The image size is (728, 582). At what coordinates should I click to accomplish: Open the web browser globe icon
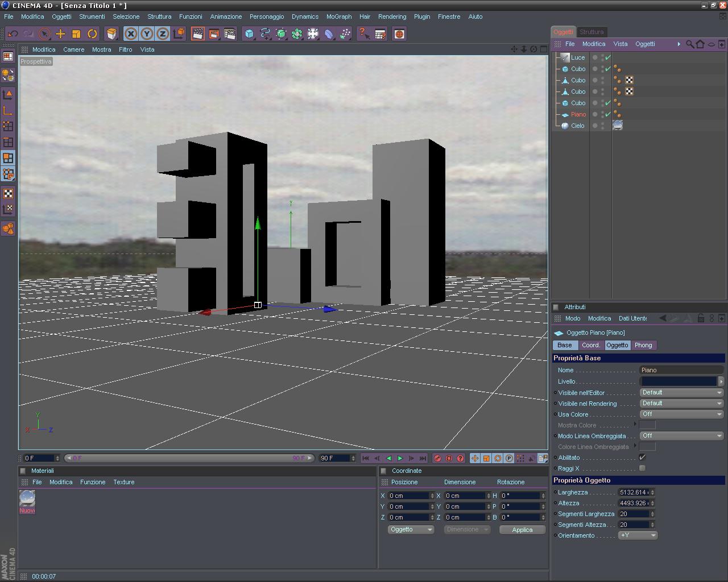(x=399, y=34)
